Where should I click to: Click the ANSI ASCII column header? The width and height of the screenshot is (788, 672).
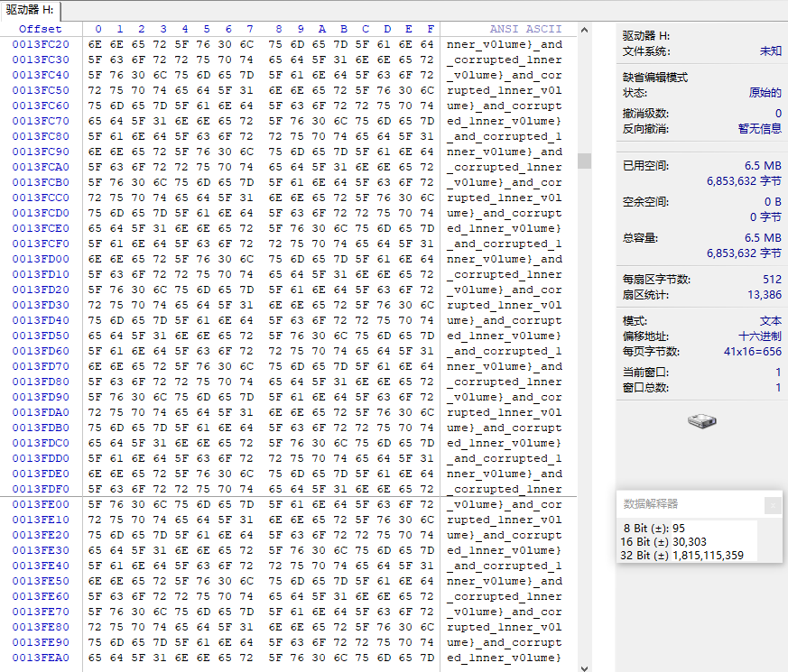tap(525, 29)
